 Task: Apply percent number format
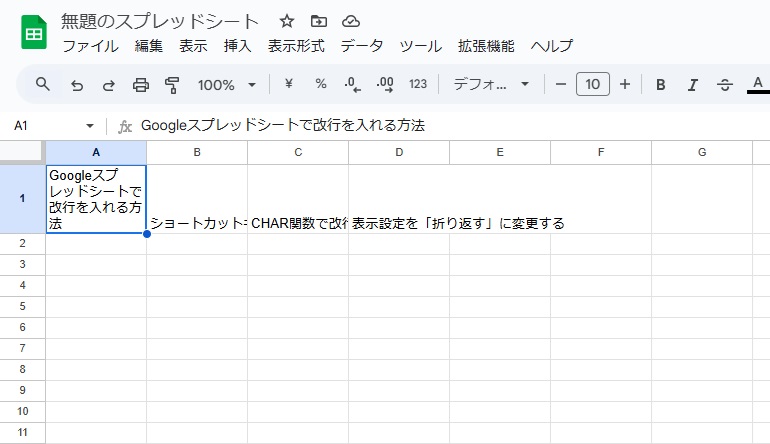(321, 84)
